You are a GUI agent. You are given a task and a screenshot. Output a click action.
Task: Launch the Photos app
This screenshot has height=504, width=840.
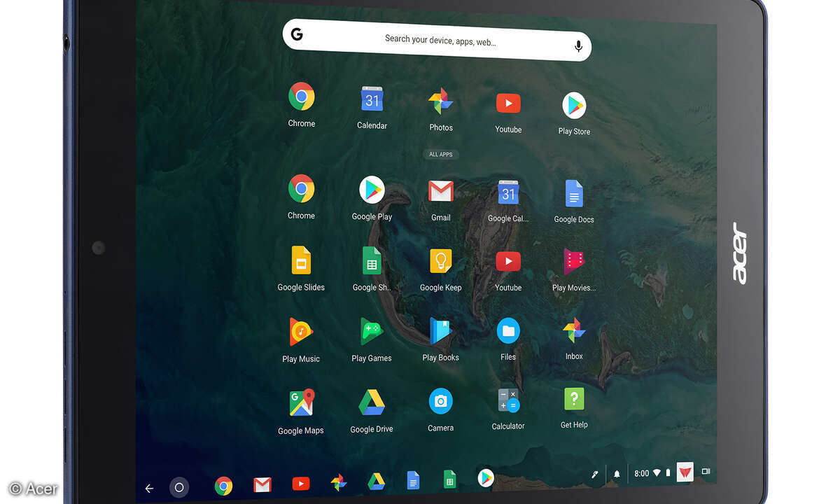441,101
